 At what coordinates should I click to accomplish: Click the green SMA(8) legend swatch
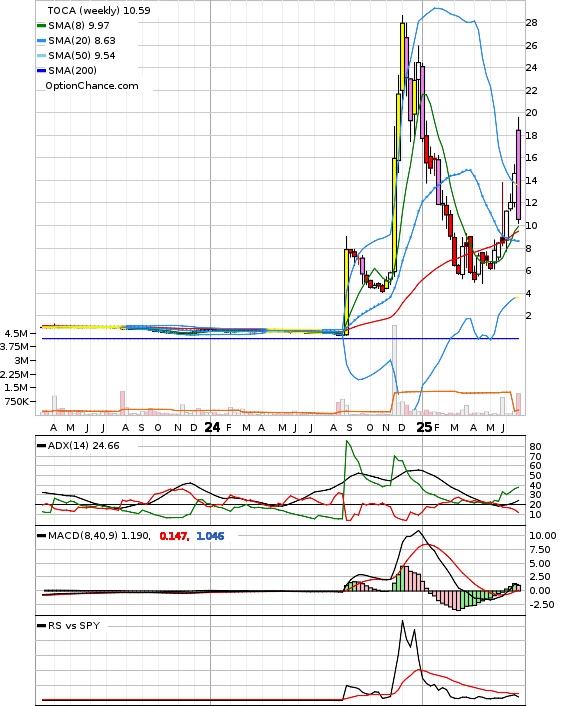tap(41, 26)
